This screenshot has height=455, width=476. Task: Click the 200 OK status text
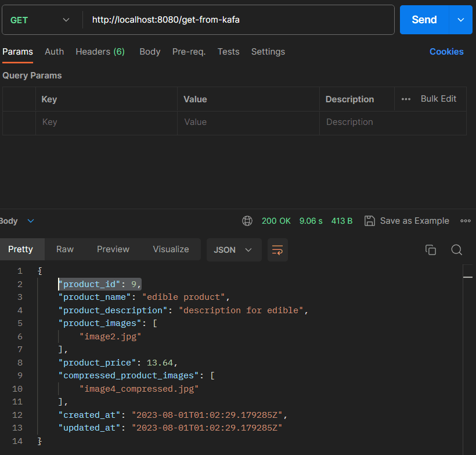click(x=276, y=221)
